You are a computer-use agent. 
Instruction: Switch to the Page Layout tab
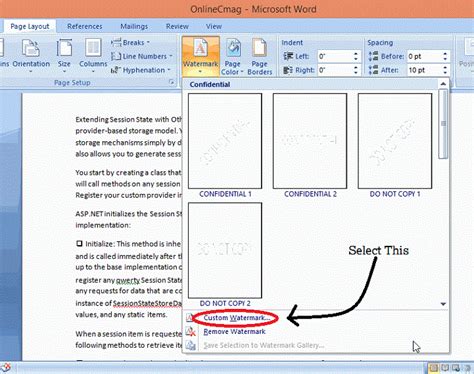tap(30, 26)
